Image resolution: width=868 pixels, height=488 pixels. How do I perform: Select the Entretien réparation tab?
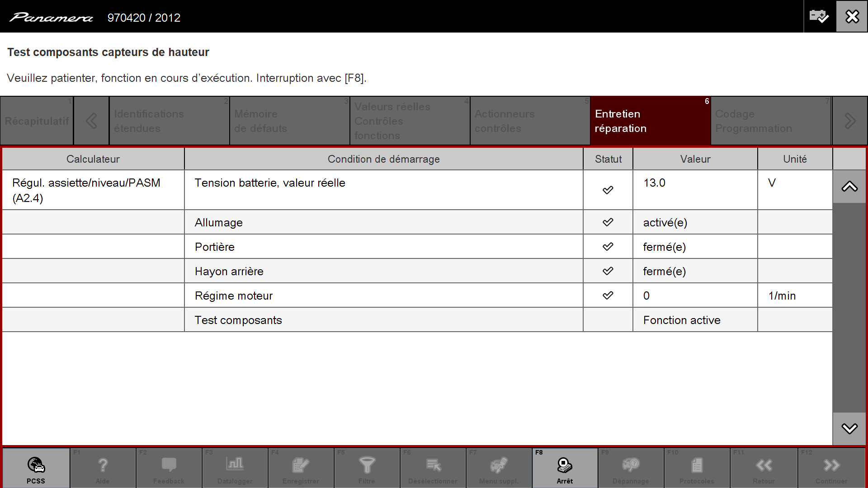click(650, 121)
